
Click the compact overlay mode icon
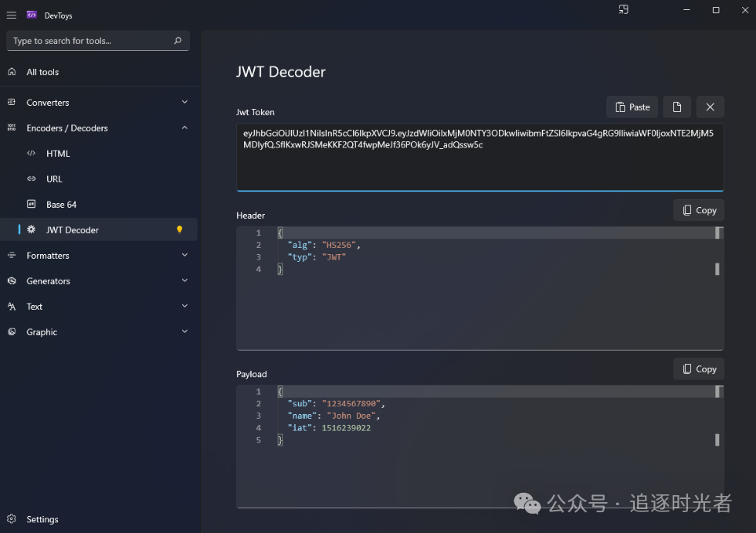pyautogui.click(x=623, y=9)
